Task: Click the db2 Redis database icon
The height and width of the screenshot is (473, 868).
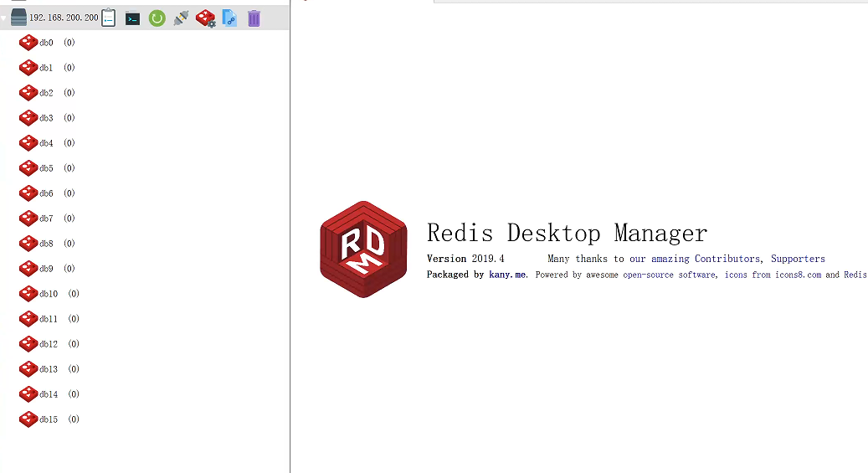Action: pos(28,92)
